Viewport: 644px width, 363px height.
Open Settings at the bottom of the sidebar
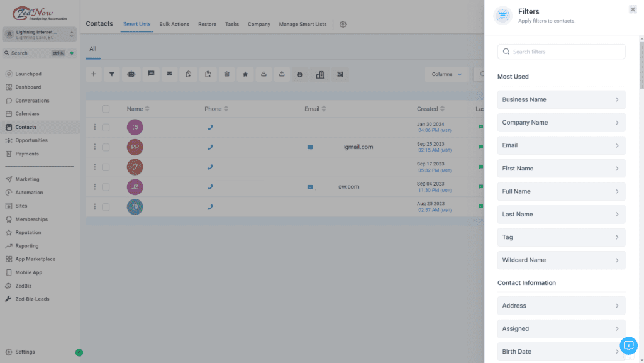click(24, 352)
